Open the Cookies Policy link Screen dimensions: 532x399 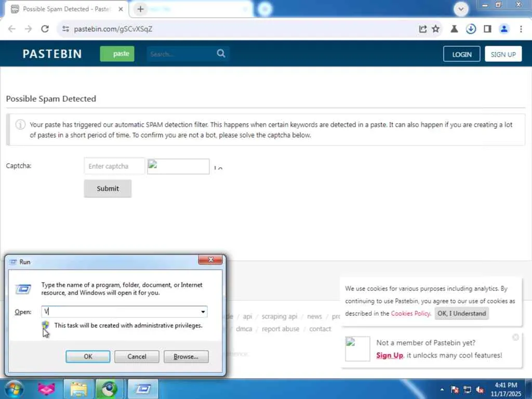[410, 313]
